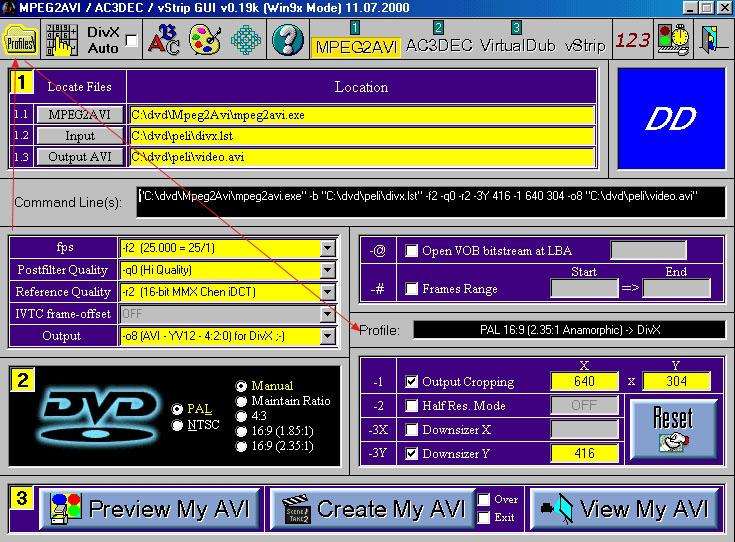Click the Reset button
This screenshot has height=542, width=735.
[x=673, y=429]
